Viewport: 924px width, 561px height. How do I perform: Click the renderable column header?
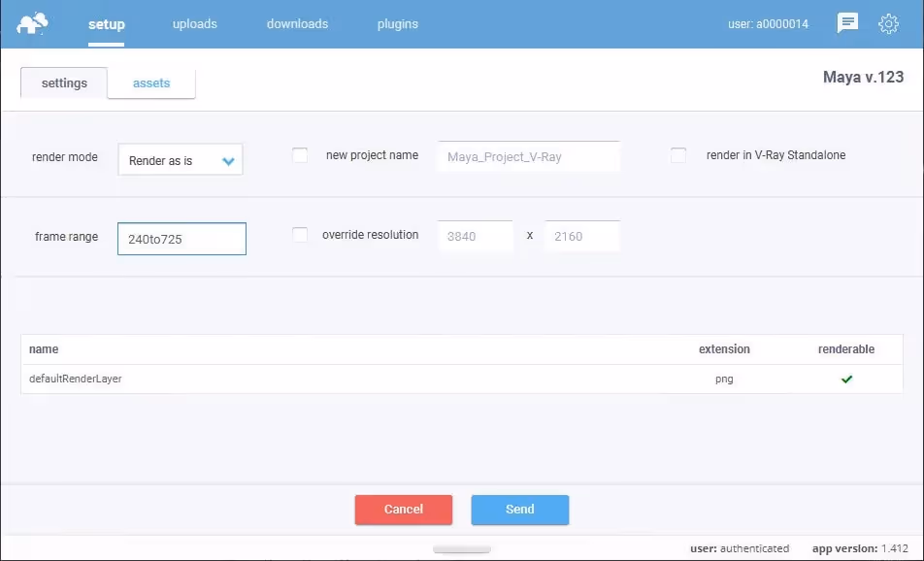pyautogui.click(x=846, y=349)
